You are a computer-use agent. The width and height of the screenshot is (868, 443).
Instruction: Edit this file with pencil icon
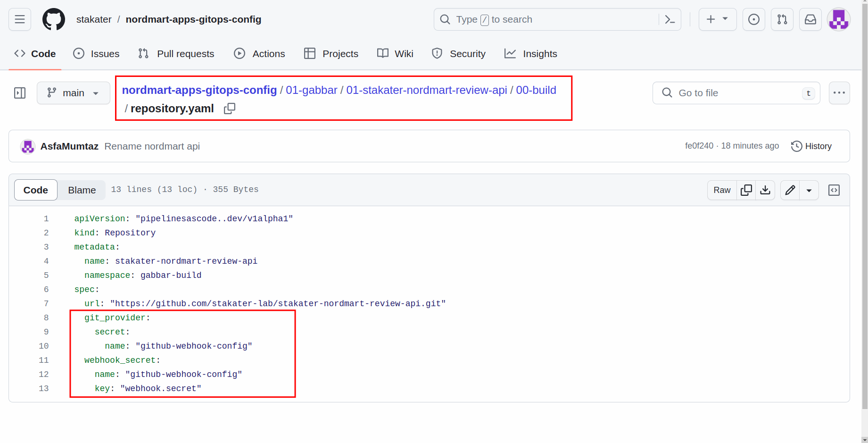(x=790, y=190)
